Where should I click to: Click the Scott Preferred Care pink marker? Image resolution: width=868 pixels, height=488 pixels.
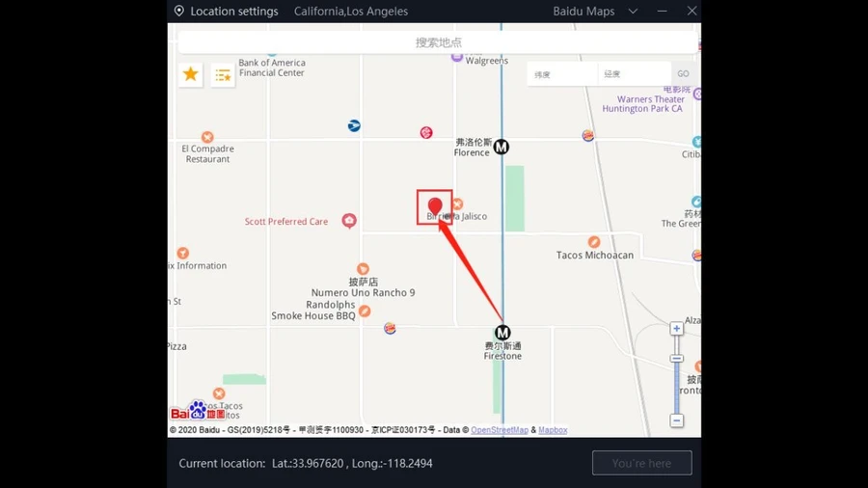pos(349,221)
